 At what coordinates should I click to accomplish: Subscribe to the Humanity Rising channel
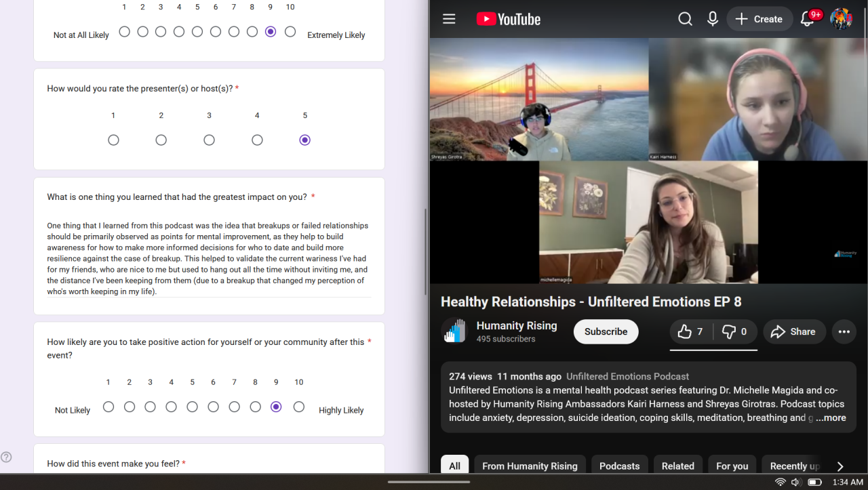coord(606,331)
